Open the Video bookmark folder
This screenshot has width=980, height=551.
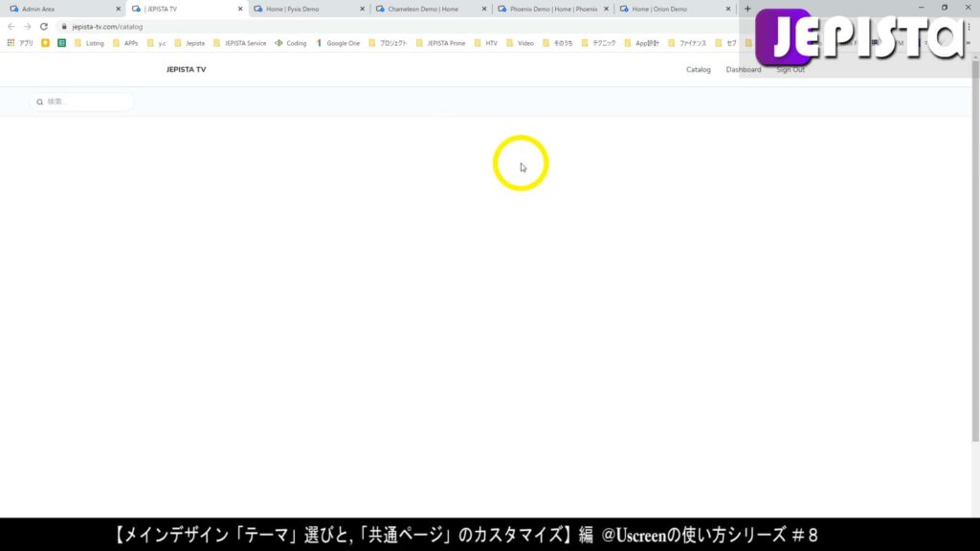point(520,43)
